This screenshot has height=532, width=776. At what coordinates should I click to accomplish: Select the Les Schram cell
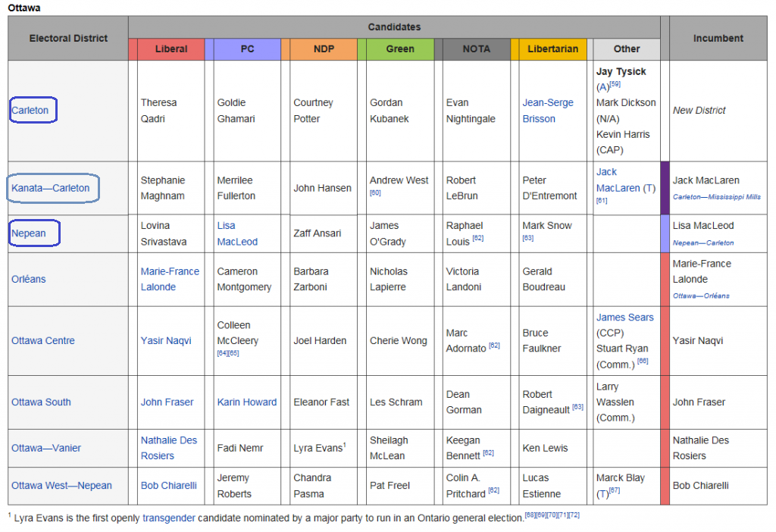click(400, 402)
